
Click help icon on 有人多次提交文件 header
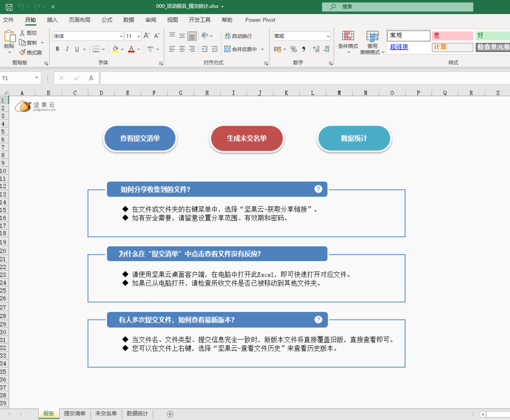tap(318, 319)
